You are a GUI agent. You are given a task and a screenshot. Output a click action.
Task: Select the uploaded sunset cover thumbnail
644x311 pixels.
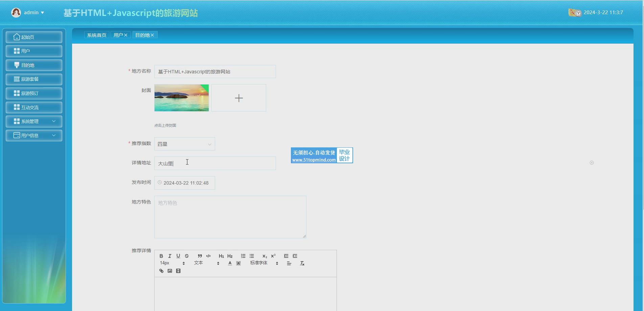coord(182,98)
